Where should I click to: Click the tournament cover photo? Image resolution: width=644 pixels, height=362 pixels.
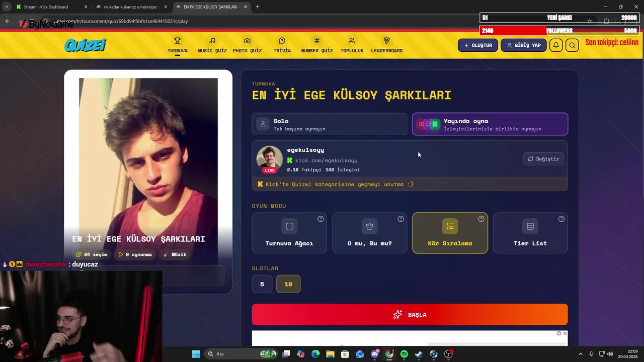[x=148, y=171]
